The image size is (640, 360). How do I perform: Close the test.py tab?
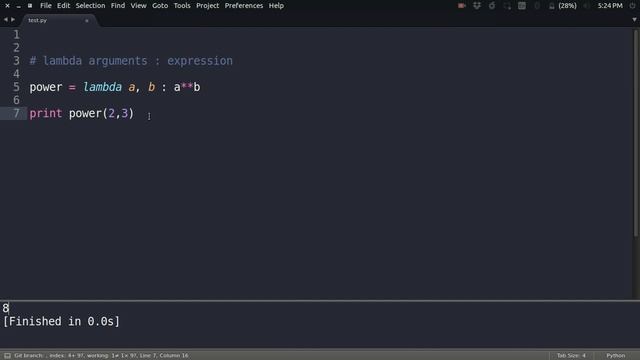click(x=87, y=20)
